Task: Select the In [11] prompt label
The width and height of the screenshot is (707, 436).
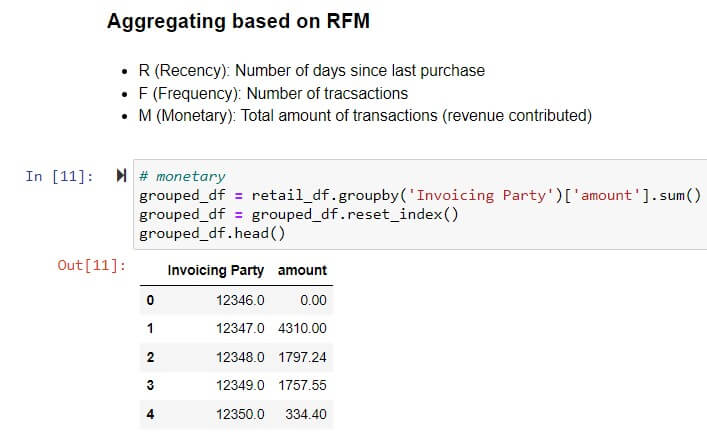Action: (59, 176)
